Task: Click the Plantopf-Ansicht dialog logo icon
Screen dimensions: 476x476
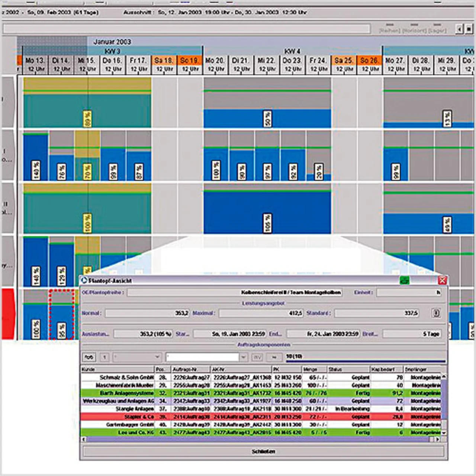Action: tap(84, 280)
